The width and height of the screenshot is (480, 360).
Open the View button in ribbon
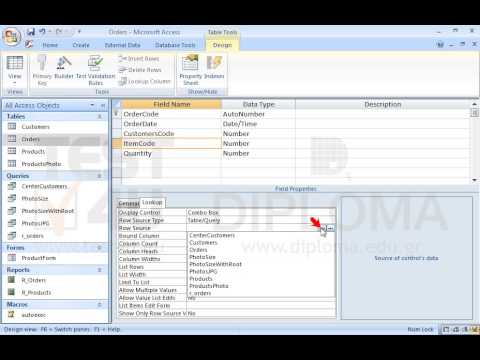tap(15, 71)
